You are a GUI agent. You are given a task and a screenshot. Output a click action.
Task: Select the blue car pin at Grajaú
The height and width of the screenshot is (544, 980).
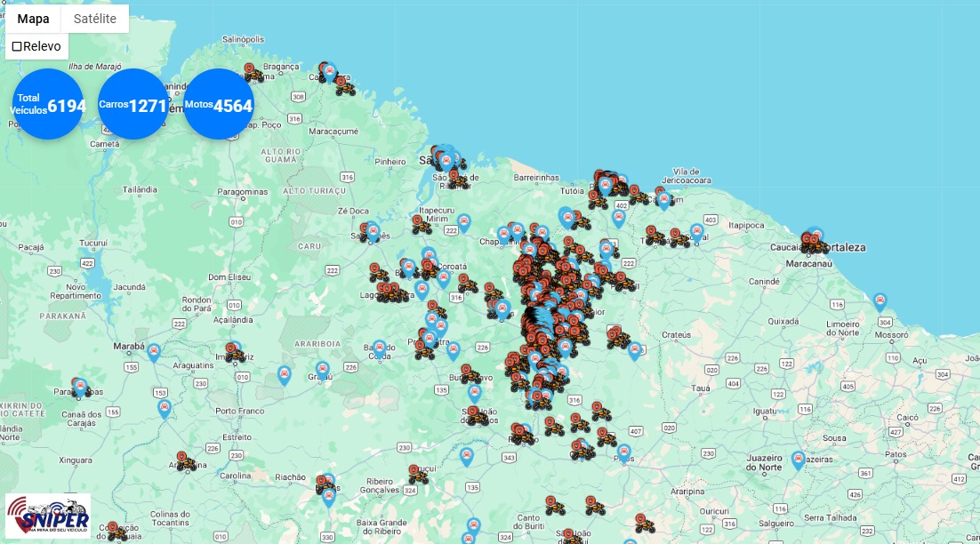323,368
